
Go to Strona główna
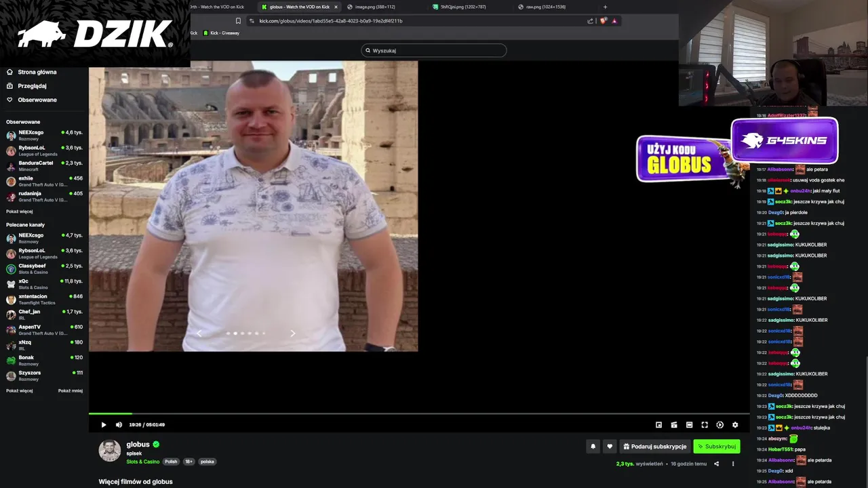[x=32, y=72]
